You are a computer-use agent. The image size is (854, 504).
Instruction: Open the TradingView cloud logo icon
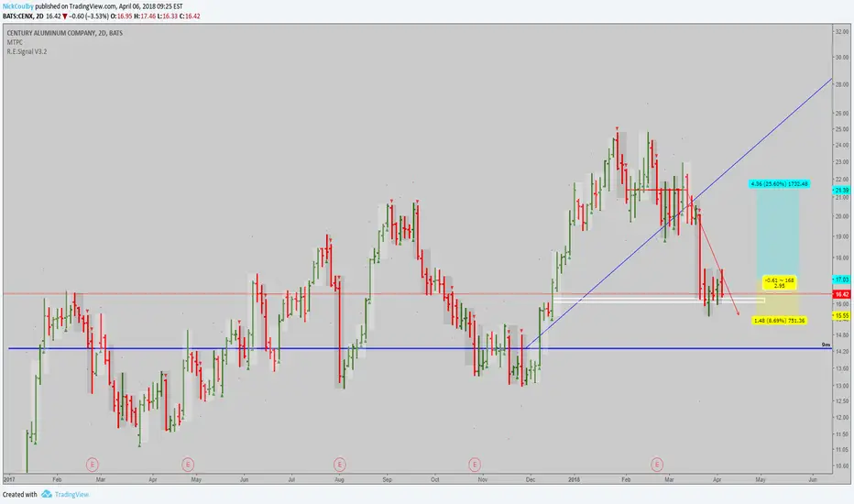47,494
